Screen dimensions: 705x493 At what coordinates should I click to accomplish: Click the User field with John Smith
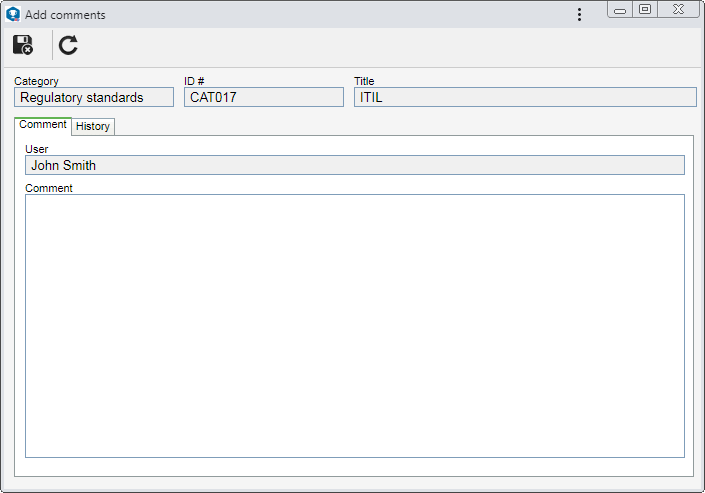tap(355, 165)
